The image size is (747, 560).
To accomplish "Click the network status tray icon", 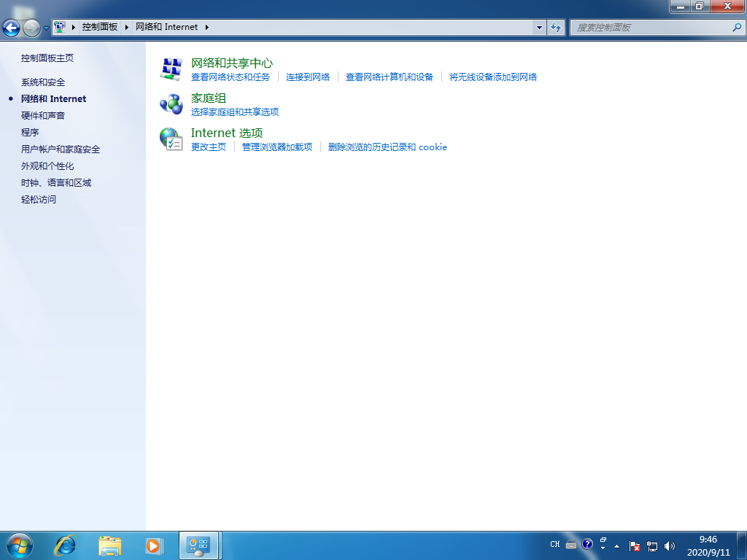I will point(652,545).
